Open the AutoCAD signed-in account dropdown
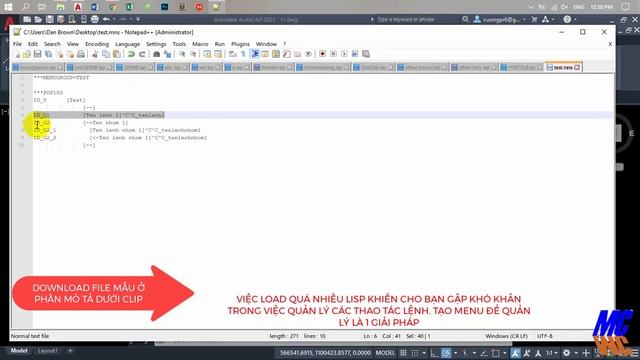640x360 pixels. pos(500,19)
